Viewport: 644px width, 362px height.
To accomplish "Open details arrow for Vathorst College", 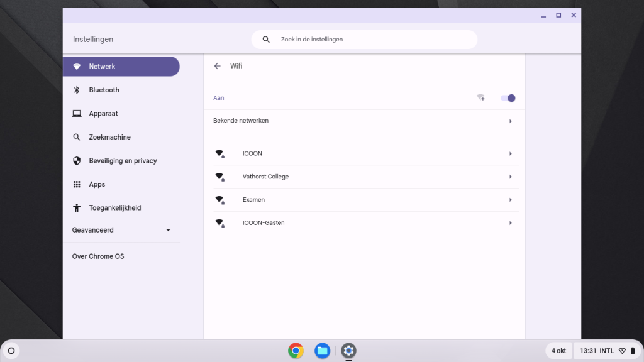I will click(510, 177).
